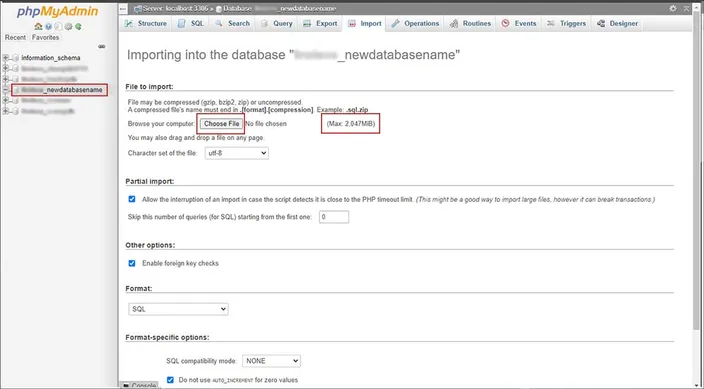
Task: Open the Designer tab
Action: coord(618,23)
